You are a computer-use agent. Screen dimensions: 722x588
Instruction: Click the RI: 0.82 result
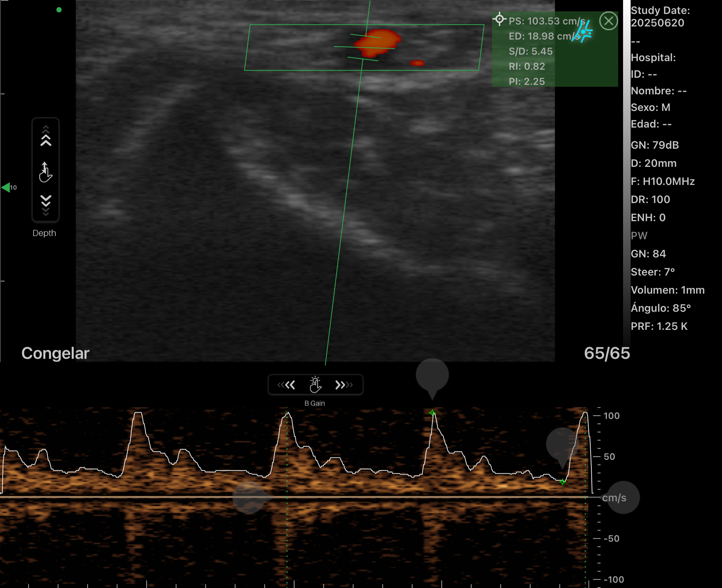click(527, 66)
